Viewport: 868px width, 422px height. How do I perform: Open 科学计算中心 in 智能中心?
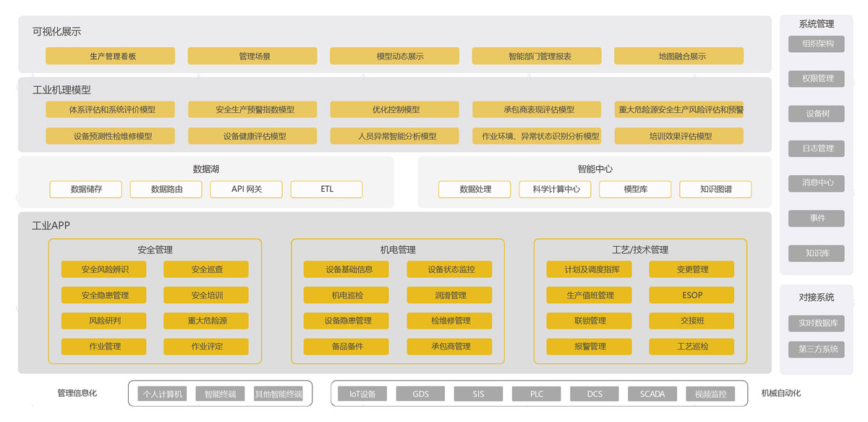555,190
